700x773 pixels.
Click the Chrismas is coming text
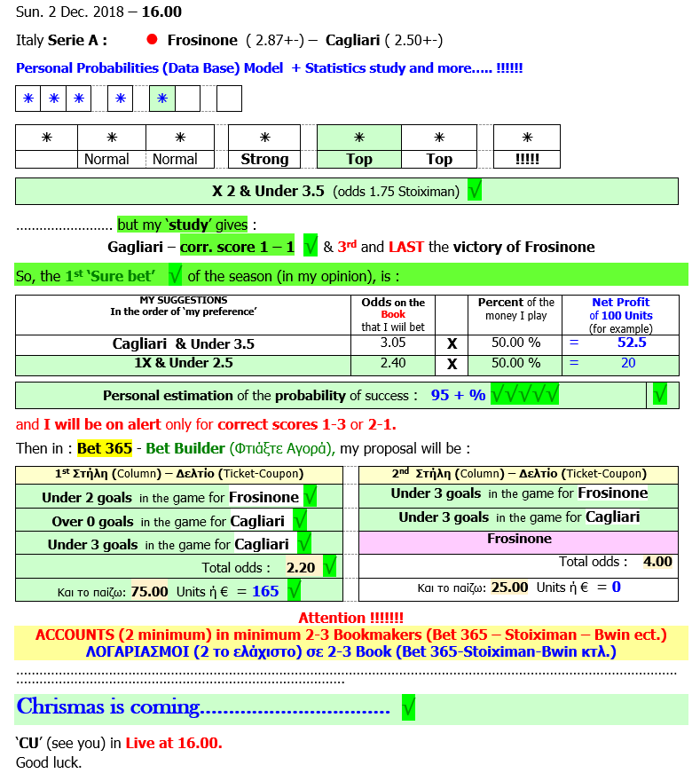pos(203,707)
